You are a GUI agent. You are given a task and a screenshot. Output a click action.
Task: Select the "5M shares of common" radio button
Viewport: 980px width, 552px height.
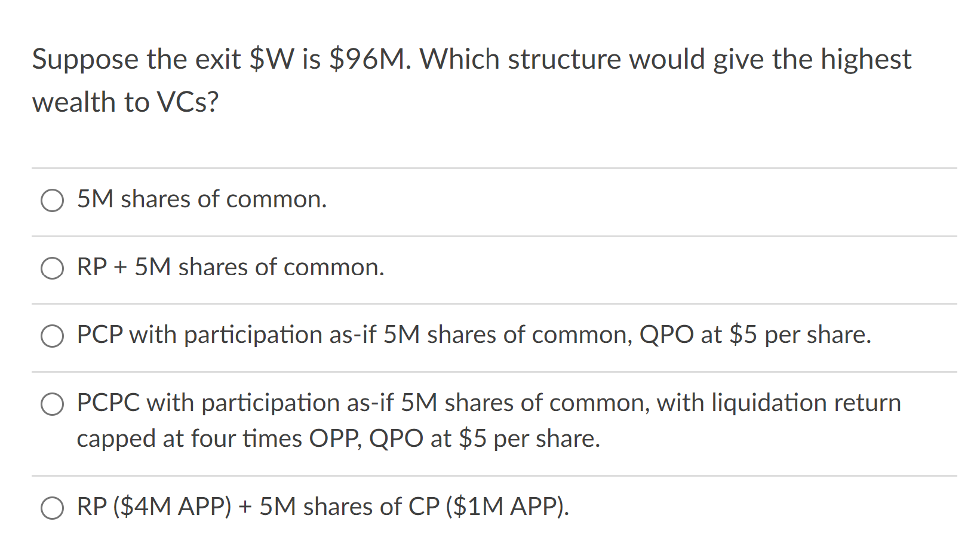[x=53, y=200]
